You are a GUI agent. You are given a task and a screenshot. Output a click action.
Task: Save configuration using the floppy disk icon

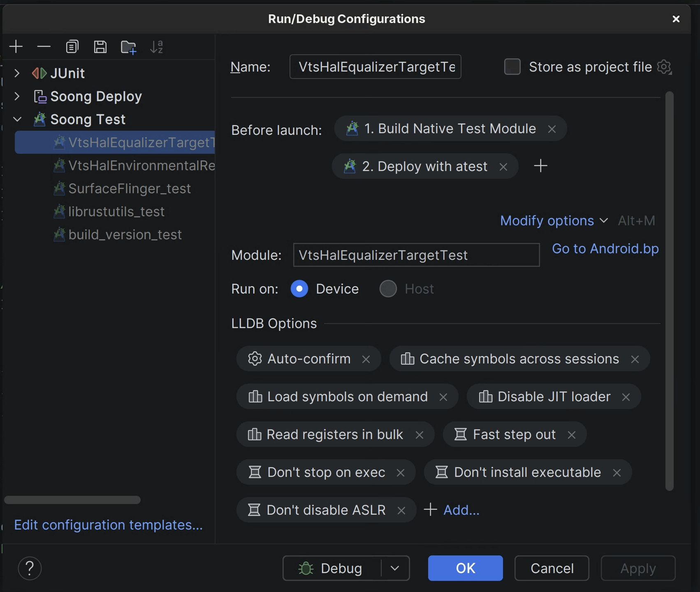[100, 46]
